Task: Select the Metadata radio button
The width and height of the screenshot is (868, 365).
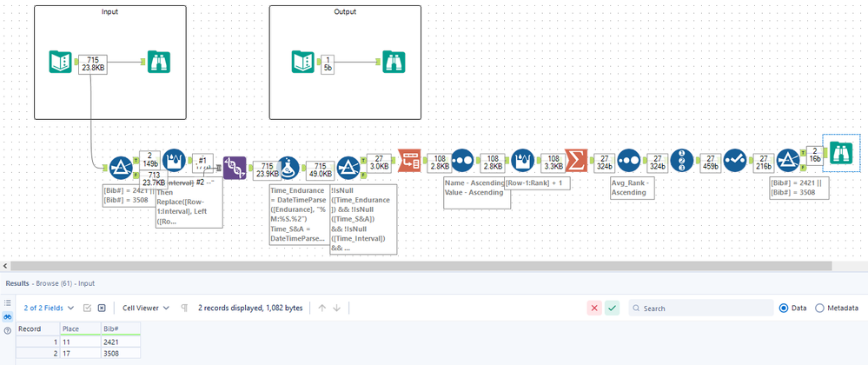Action: point(820,308)
